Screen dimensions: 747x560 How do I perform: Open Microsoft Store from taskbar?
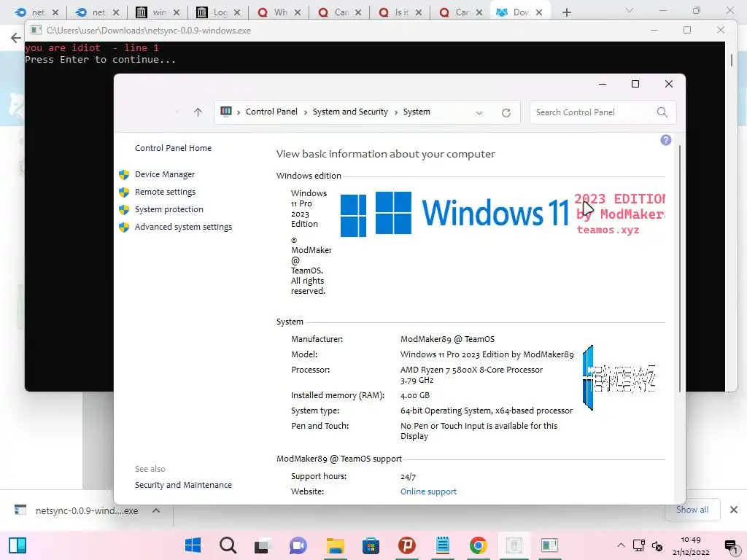[371, 545]
